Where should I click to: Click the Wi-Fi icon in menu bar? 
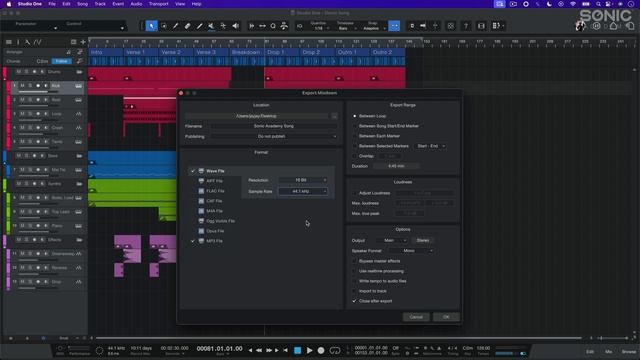pos(573,4)
